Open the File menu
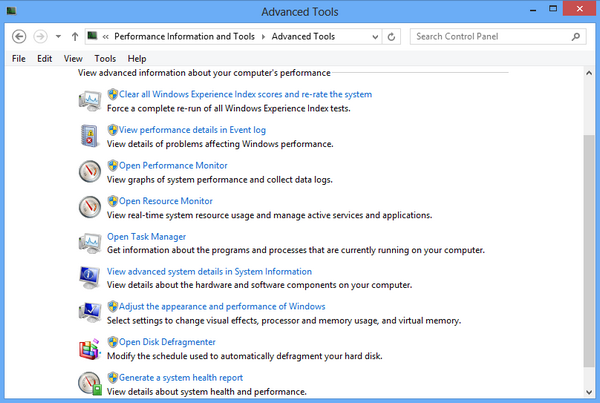600x403 pixels. [19, 59]
